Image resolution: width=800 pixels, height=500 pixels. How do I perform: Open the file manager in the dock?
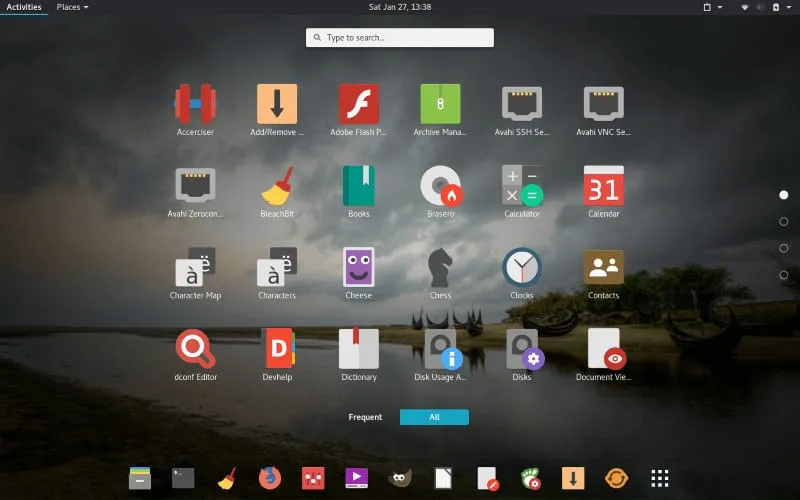140,478
